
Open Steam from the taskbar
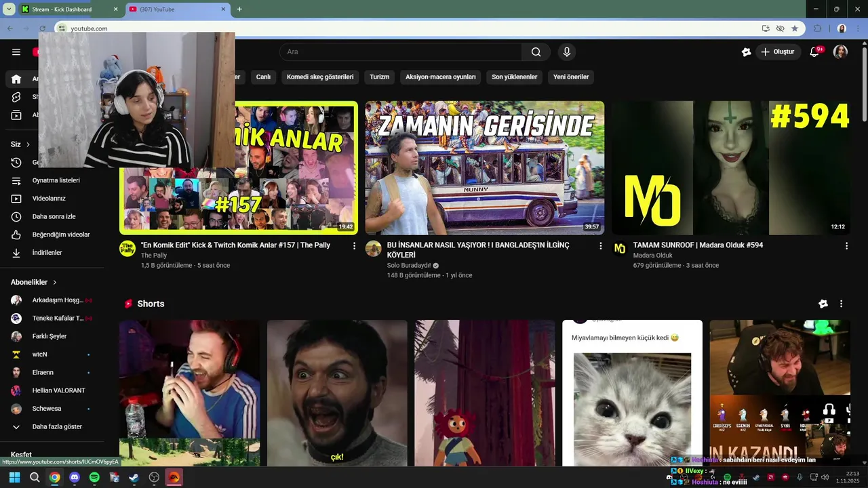point(134,477)
